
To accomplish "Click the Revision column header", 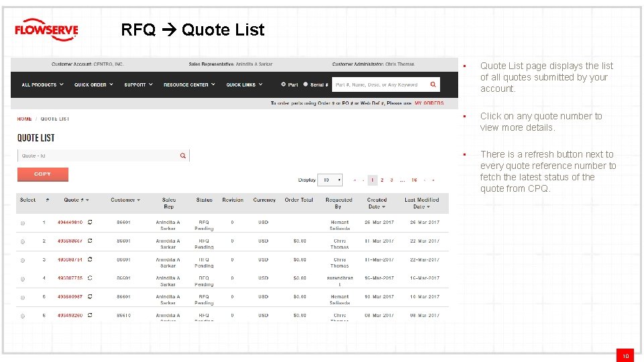I will (233, 200).
